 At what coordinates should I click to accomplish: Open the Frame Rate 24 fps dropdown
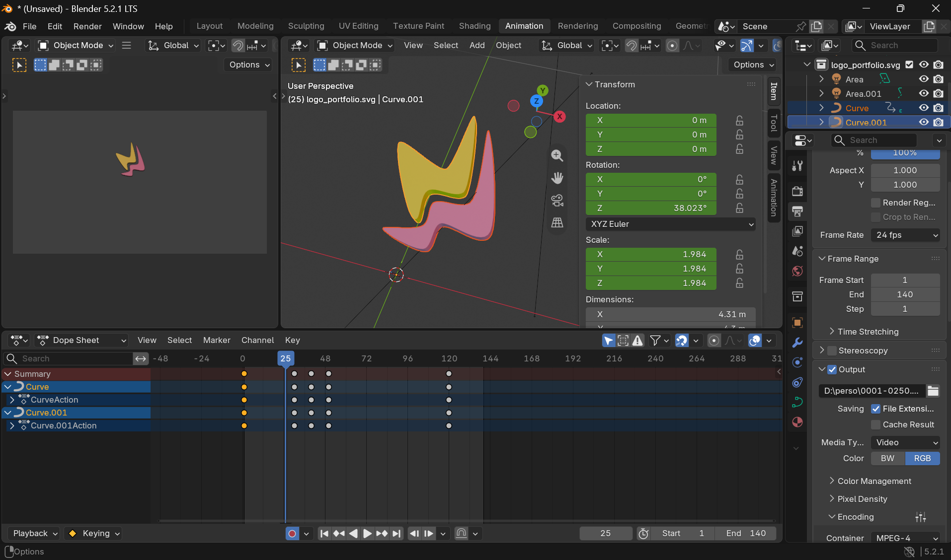click(905, 235)
